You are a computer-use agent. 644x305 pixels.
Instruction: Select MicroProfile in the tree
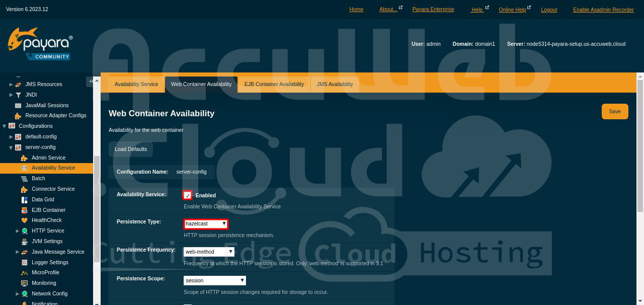(x=45, y=273)
